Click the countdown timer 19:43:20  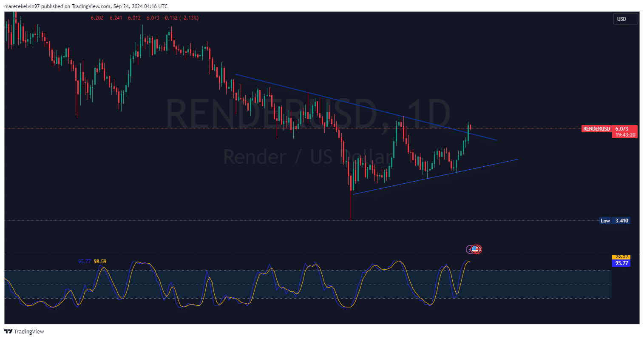tap(625, 135)
